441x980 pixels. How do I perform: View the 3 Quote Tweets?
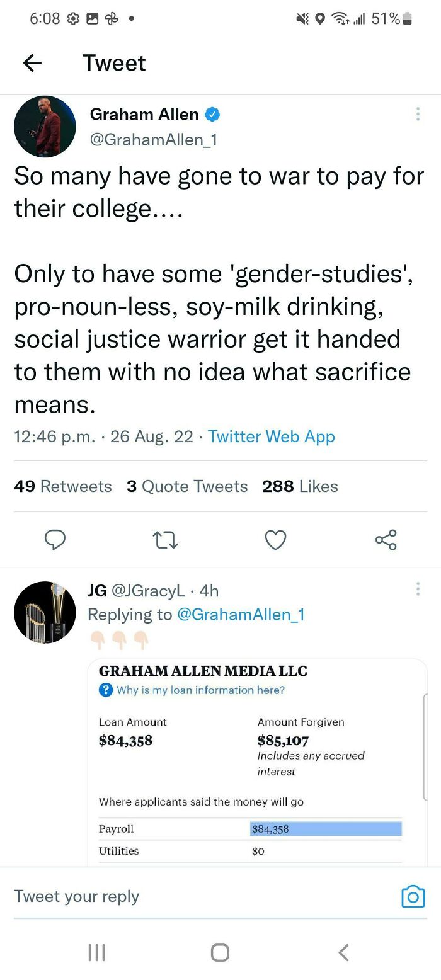(x=186, y=486)
